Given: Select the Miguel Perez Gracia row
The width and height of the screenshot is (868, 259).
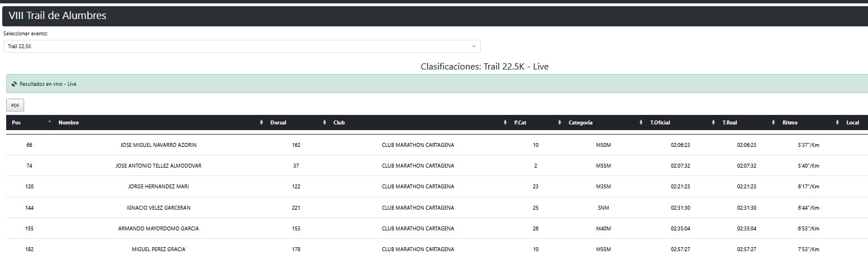Looking at the screenshot, I should [158, 249].
